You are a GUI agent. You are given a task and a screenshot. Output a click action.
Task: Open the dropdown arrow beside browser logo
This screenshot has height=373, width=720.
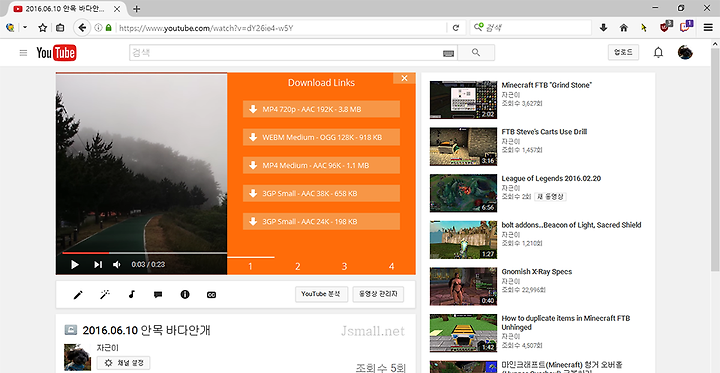24,28
